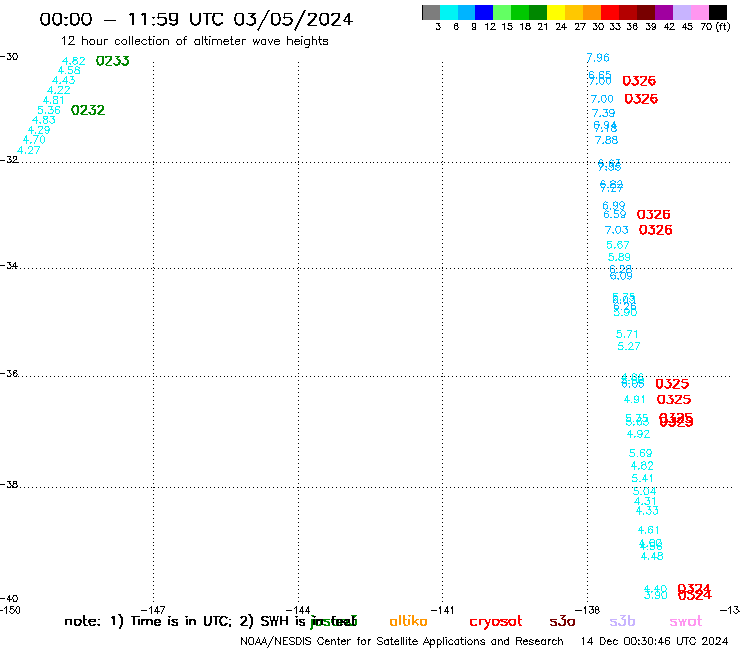Click the 4.33 wave height value
The width and height of the screenshot is (740, 650).
(647, 511)
